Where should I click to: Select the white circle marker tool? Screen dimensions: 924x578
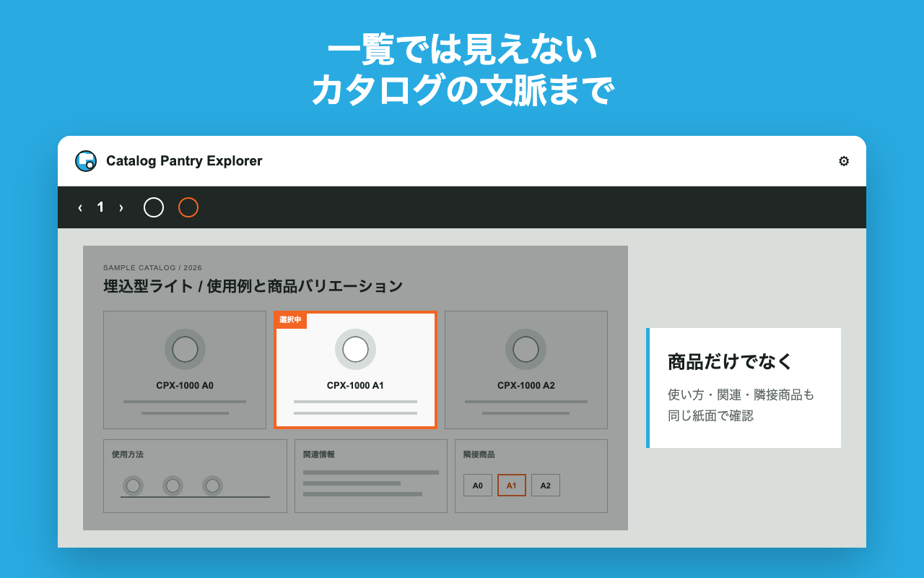point(154,207)
